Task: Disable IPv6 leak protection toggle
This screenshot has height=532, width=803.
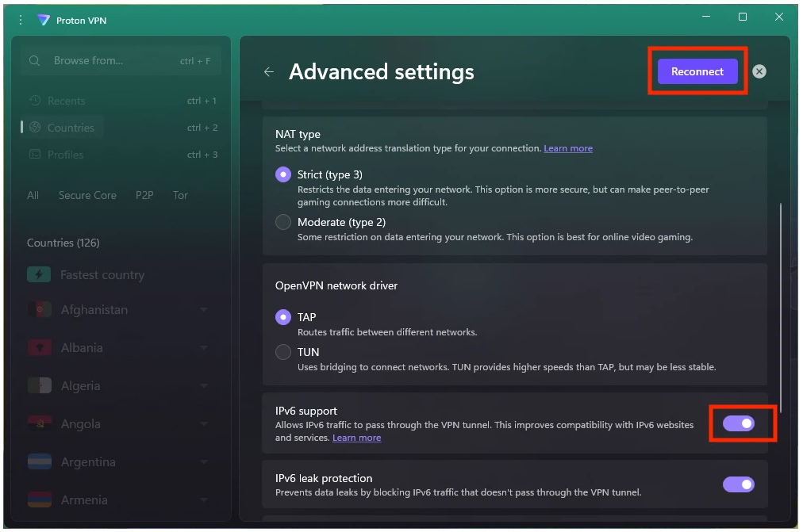Action: [x=739, y=484]
